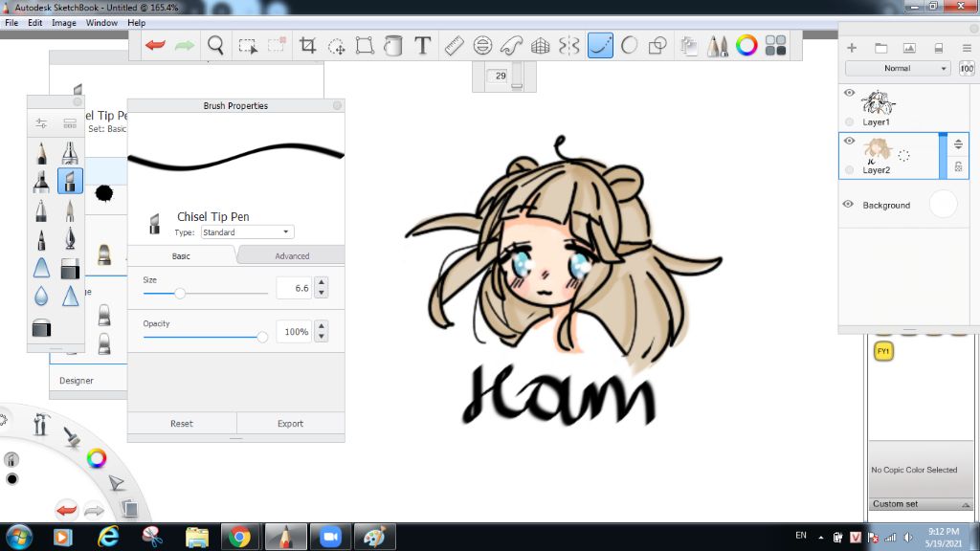
Task: Expand the Custom set panel arrow
Action: coord(966,504)
